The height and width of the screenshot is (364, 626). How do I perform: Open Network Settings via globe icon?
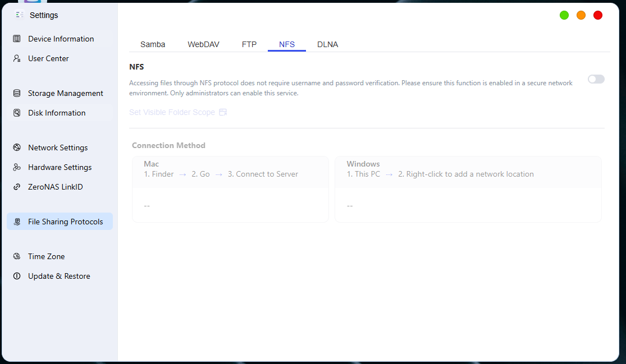click(17, 148)
